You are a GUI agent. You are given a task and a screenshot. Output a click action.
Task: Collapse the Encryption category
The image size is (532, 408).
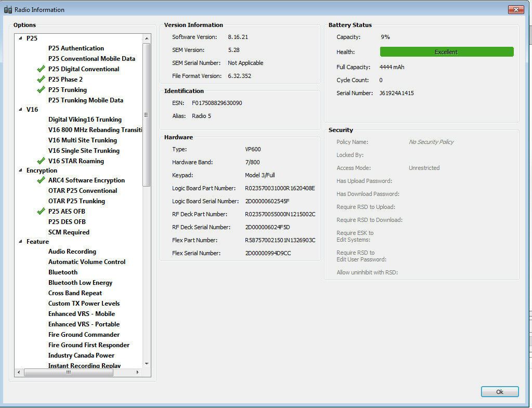[x=21, y=170]
